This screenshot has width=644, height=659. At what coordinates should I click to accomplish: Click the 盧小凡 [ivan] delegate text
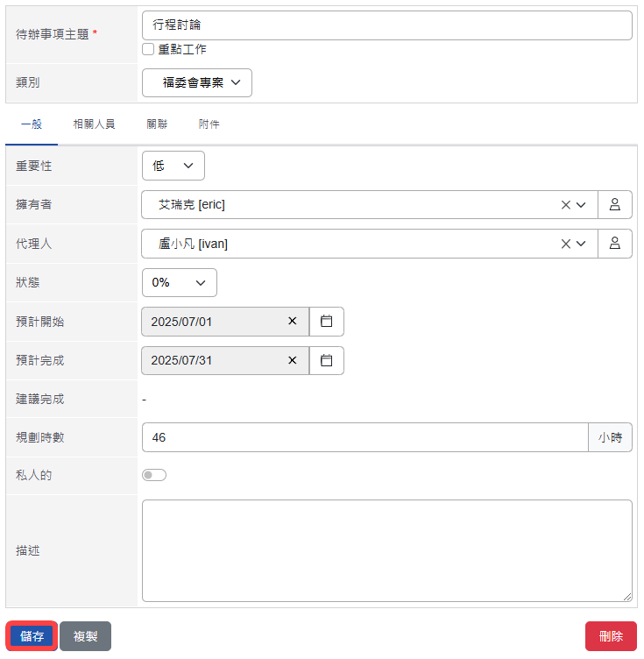tap(193, 244)
